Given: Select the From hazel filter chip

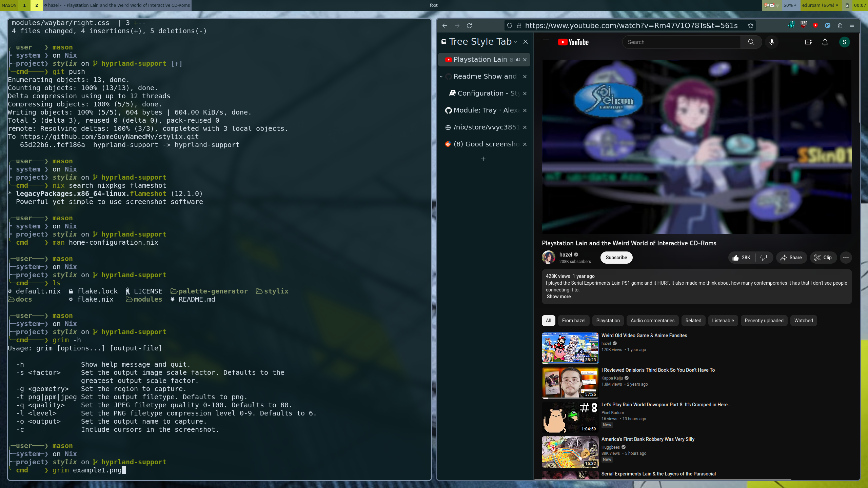Looking at the screenshot, I should (x=573, y=321).
